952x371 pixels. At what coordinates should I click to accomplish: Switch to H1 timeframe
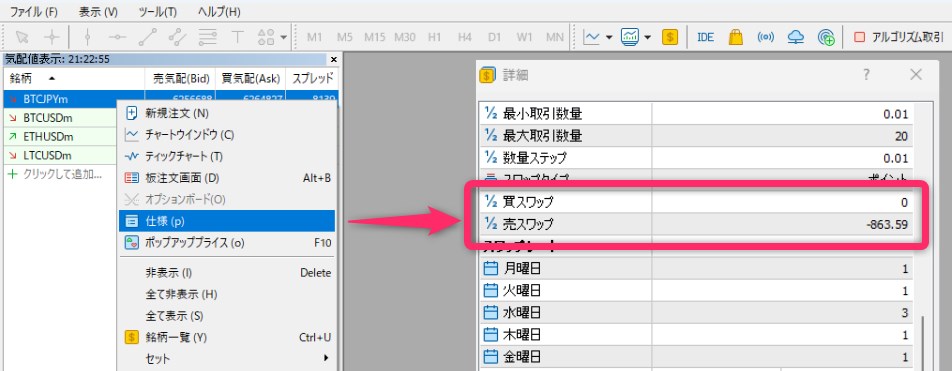pos(434,37)
